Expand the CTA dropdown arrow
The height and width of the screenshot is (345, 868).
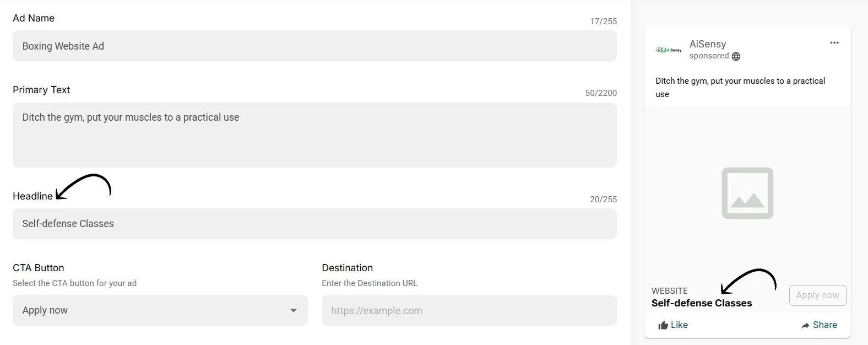point(294,310)
